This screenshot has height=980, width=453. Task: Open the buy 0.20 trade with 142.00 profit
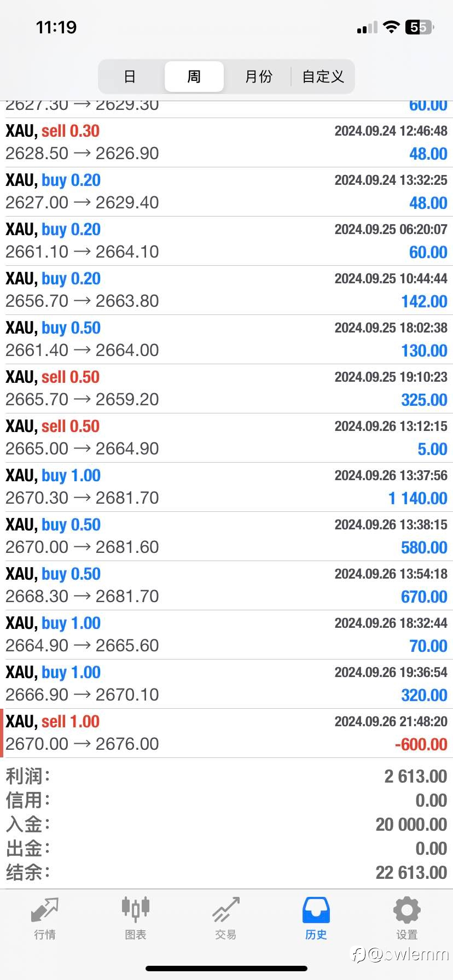point(226,290)
